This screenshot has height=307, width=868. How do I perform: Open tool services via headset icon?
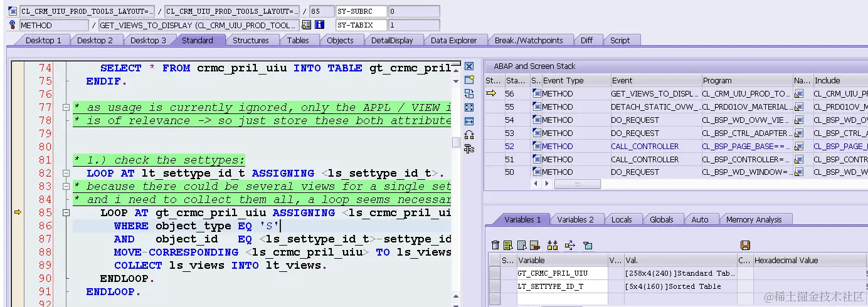pos(468,135)
